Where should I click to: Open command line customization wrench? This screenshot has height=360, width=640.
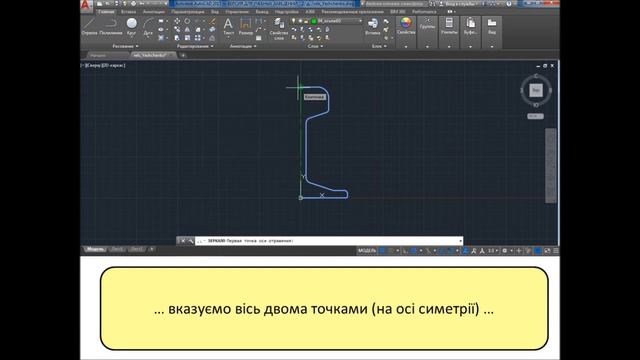click(190, 241)
